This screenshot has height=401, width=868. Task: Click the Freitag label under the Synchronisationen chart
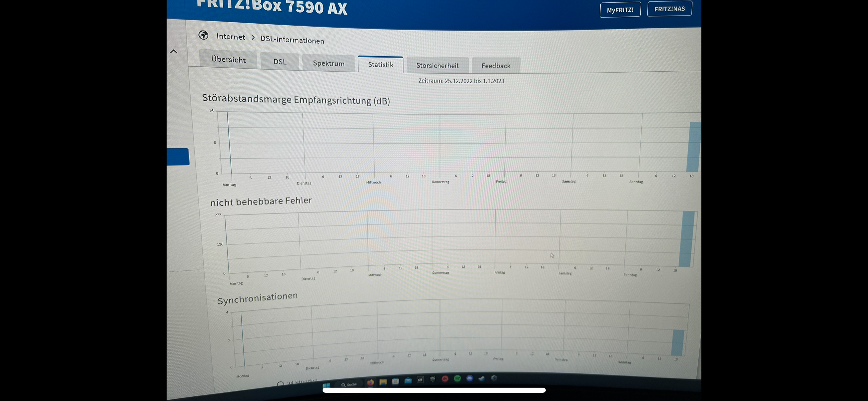(x=498, y=359)
